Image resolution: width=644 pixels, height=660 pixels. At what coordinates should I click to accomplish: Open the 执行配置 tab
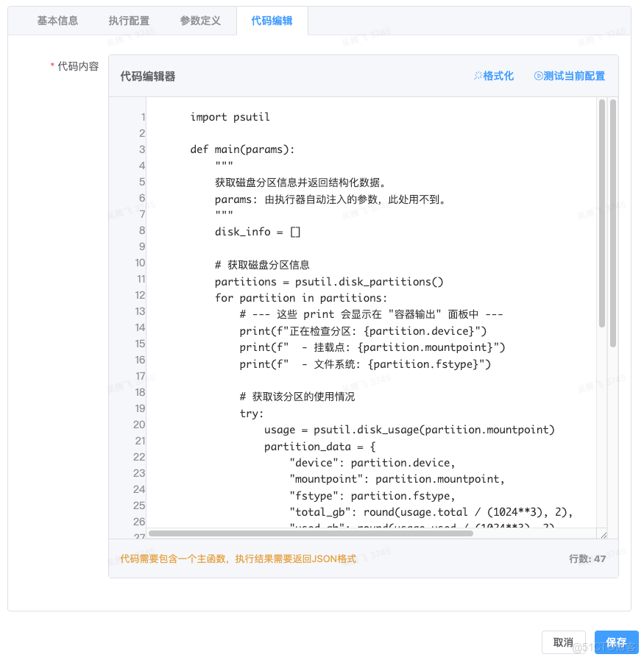tap(129, 21)
